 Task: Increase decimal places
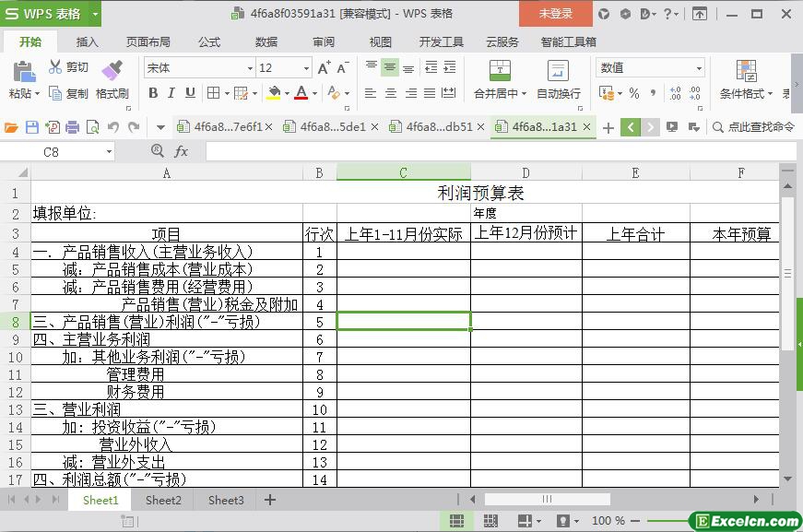(x=676, y=93)
